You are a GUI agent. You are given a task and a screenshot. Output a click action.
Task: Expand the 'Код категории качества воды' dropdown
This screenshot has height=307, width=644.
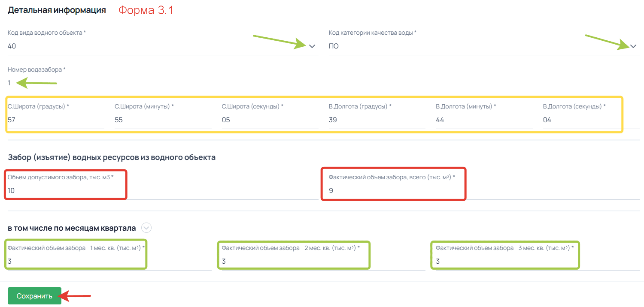633,46
